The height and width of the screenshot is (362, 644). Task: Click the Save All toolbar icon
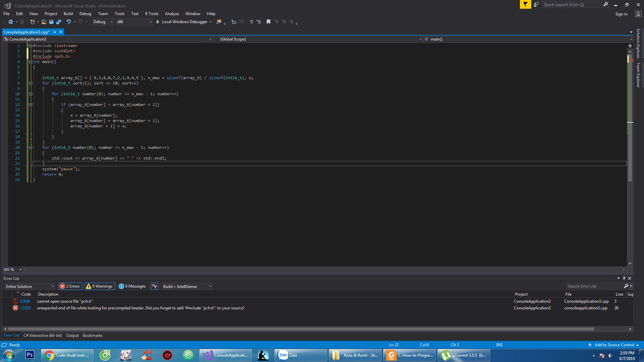click(59, 22)
